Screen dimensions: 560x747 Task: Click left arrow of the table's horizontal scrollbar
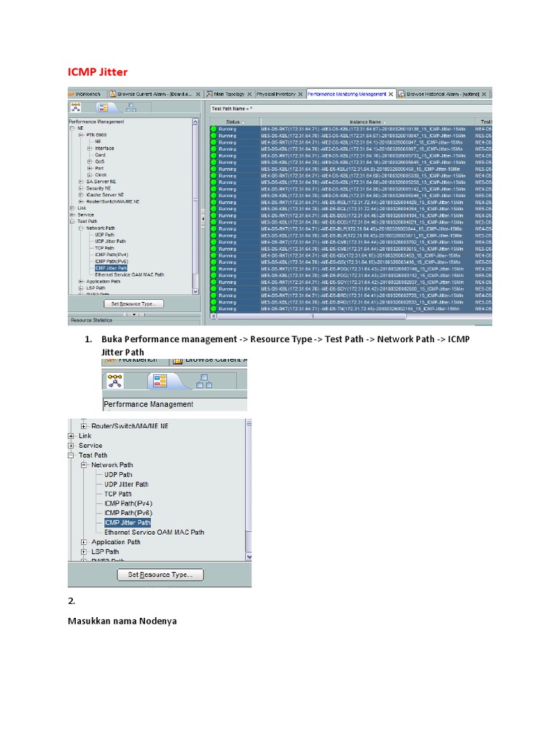(x=214, y=316)
